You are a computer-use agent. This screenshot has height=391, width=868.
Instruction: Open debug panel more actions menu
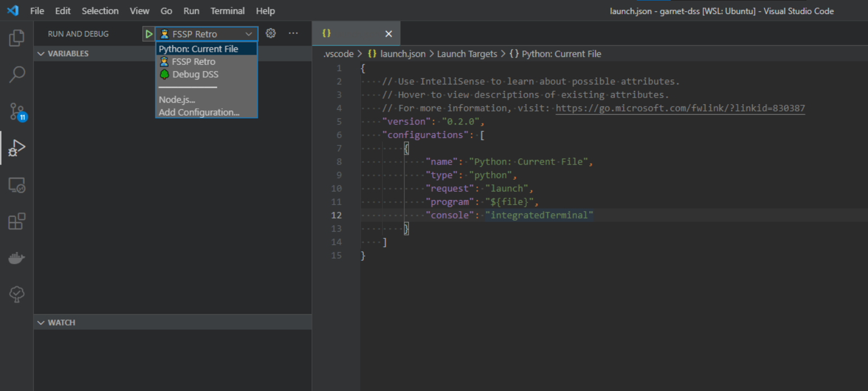pos(293,33)
